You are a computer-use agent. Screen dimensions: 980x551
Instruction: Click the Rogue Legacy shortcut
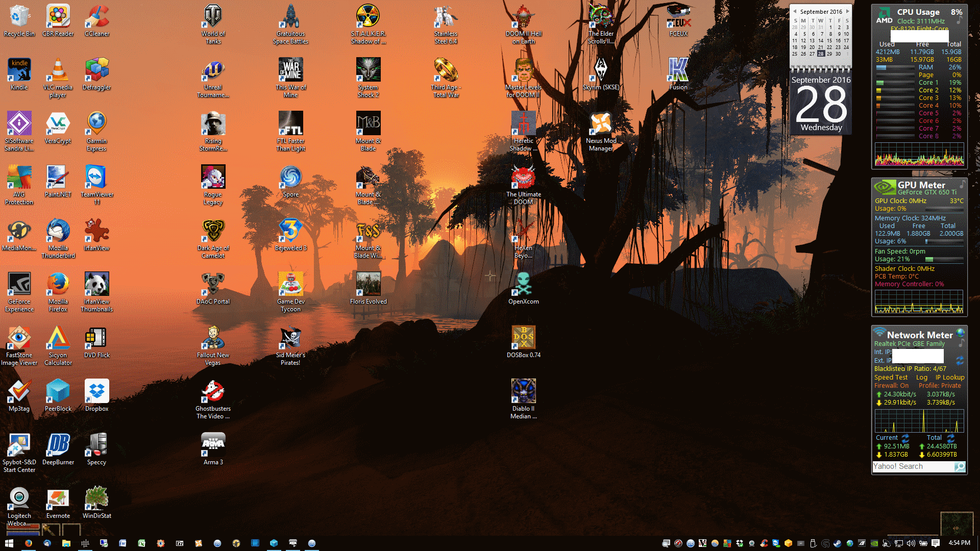click(213, 185)
